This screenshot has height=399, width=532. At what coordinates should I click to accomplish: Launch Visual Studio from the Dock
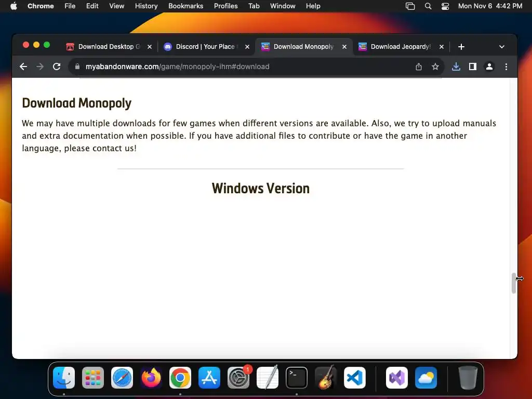point(397,378)
